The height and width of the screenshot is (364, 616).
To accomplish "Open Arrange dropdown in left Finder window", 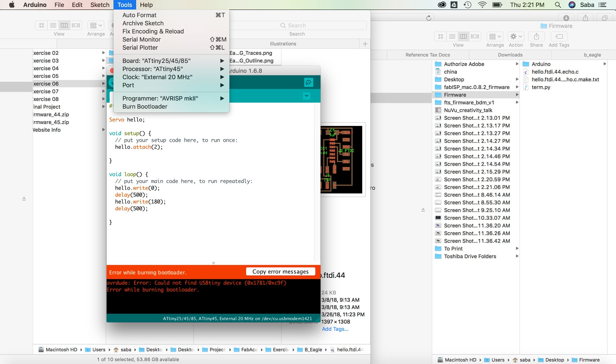I will [96, 25].
